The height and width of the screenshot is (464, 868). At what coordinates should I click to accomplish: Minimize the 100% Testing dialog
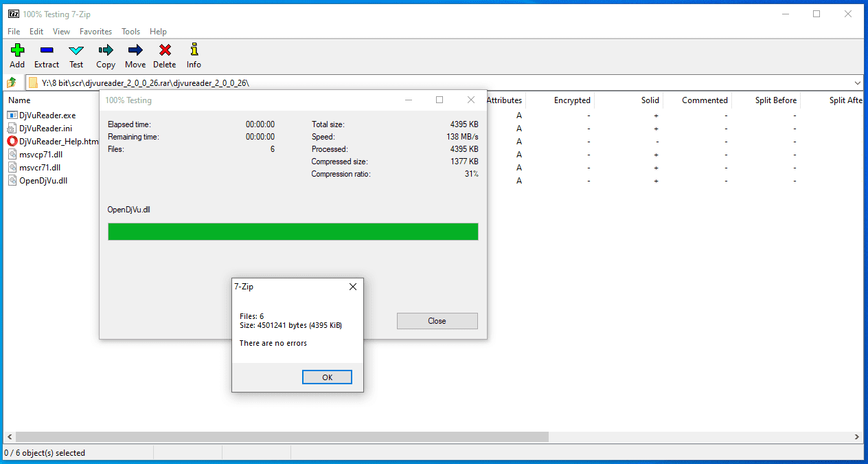tap(409, 100)
